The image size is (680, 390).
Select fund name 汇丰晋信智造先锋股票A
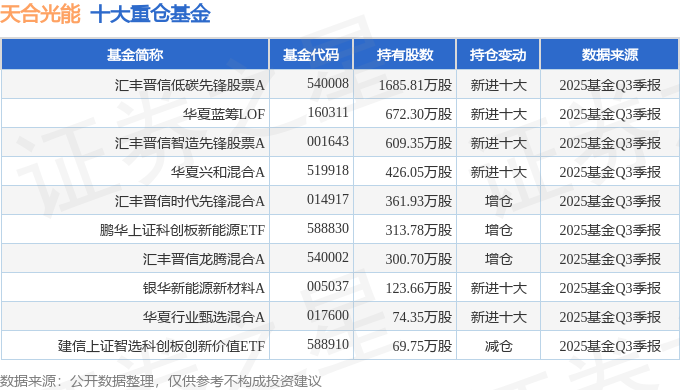tap(190, 143)
